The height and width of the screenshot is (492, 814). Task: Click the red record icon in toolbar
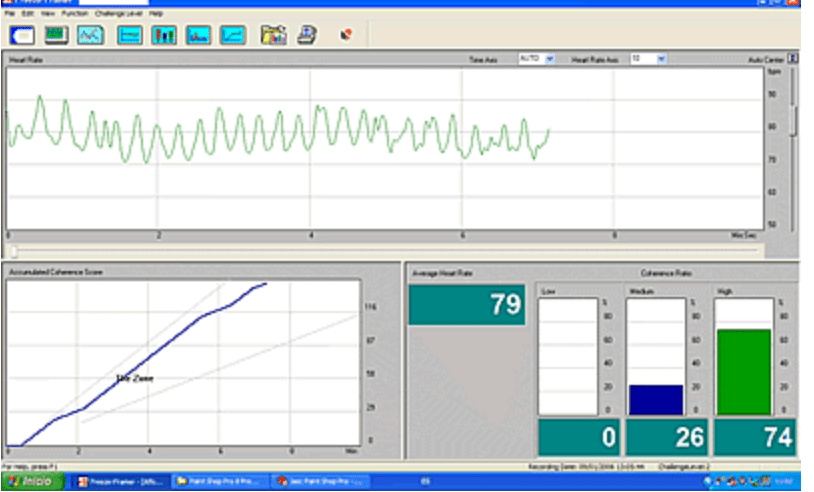[x=346, y=35]
